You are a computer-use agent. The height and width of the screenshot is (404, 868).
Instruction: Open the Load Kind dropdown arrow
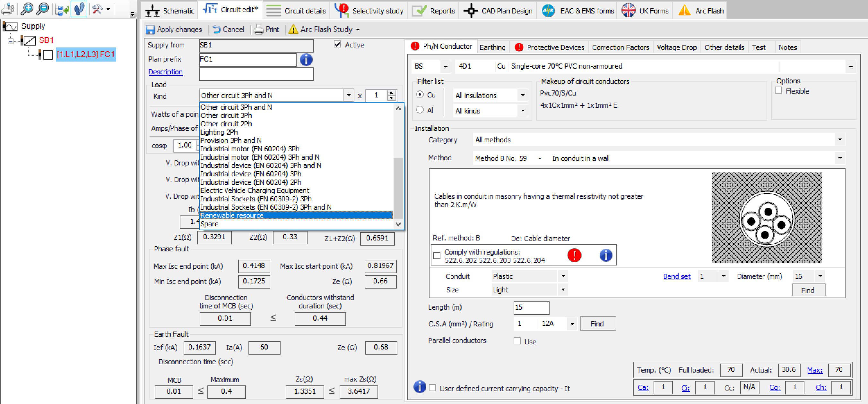tap(348, 96)
